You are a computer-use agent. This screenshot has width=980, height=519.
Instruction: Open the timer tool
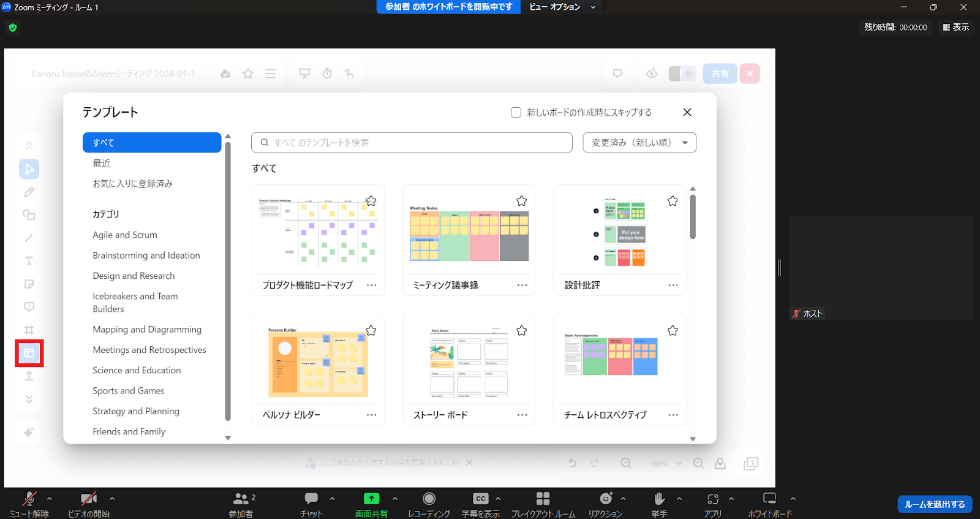click(328, 74)
